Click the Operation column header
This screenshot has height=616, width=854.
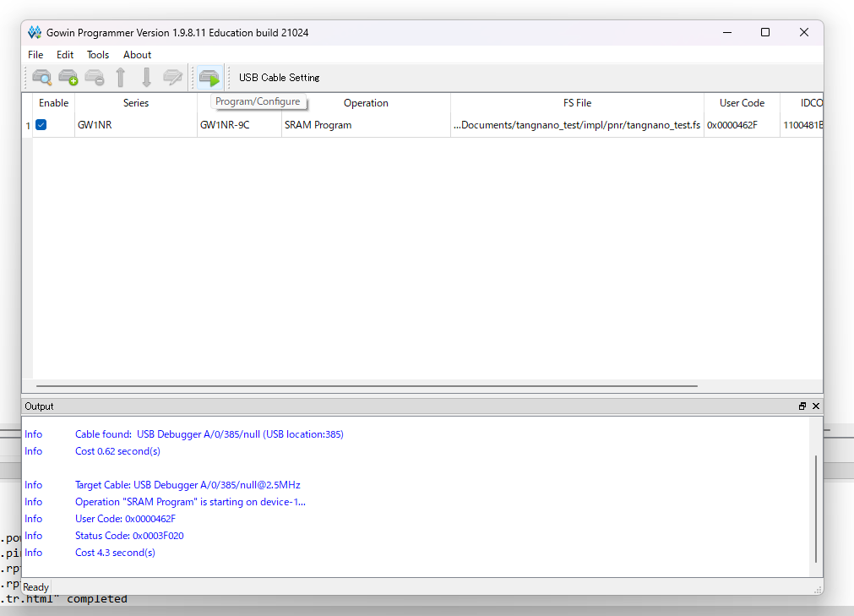[366, 103]
